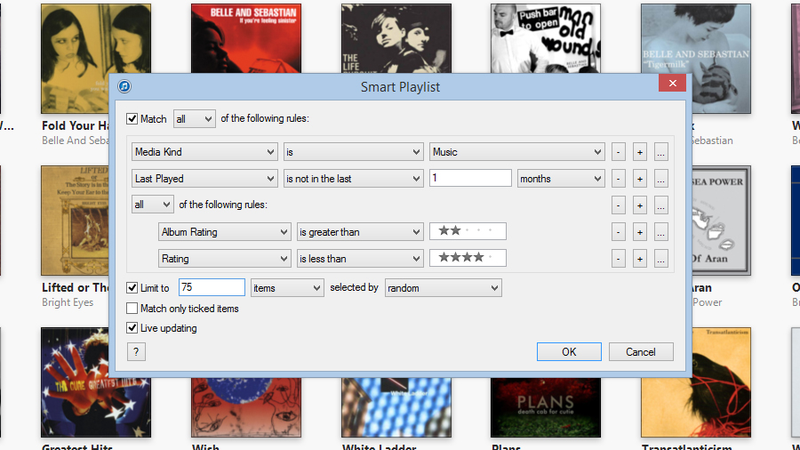Open the 'is greater than' dropdown
Viewport: 800px width, 450px height.
pyautogui.click(x=360, y=232)
